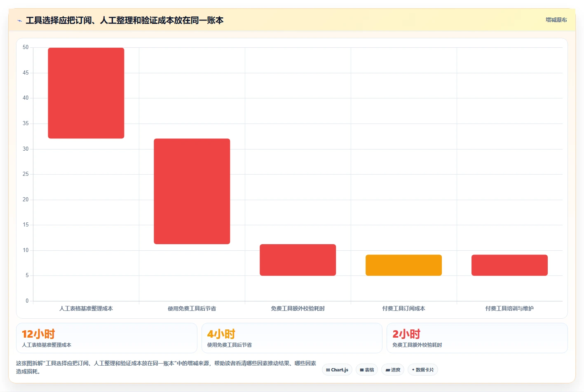
Task: Click the y-axis value 25
Action: [26, 174]
